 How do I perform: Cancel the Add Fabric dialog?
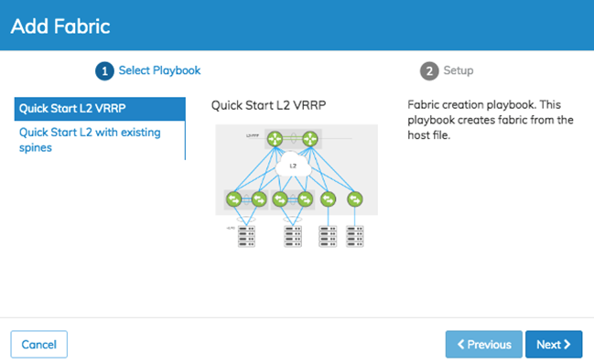click(x=39, y=344)
